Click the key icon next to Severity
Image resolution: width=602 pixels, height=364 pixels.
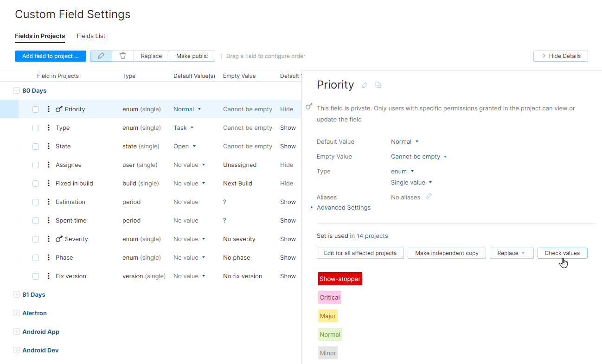[58, 239]
